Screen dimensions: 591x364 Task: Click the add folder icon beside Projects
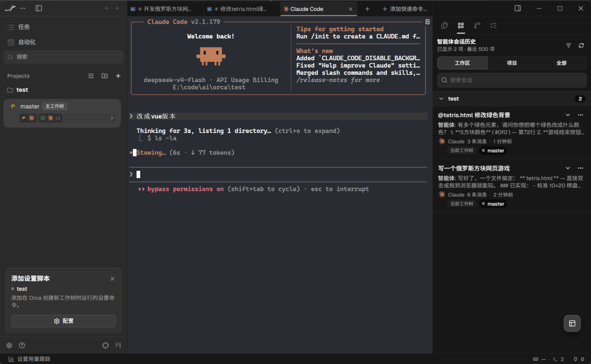[x=105, y=76]
